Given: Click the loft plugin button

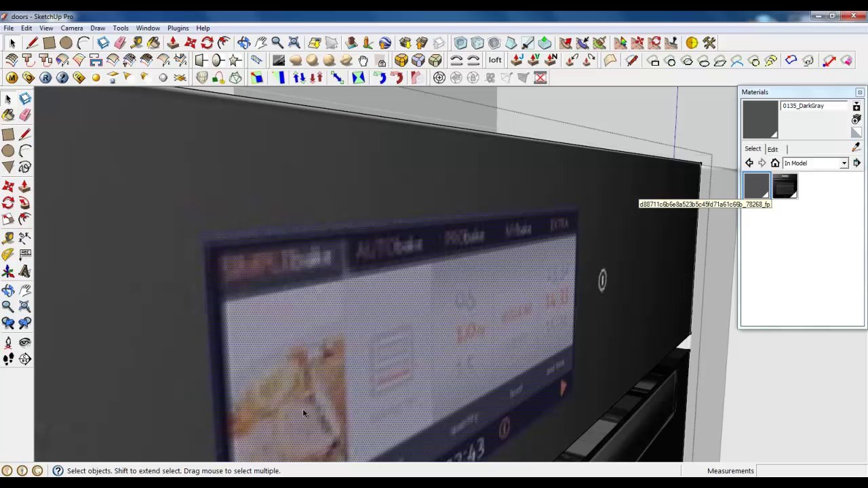Looking at the screenshot, I should pyautogui.click(x=495, y=60).
